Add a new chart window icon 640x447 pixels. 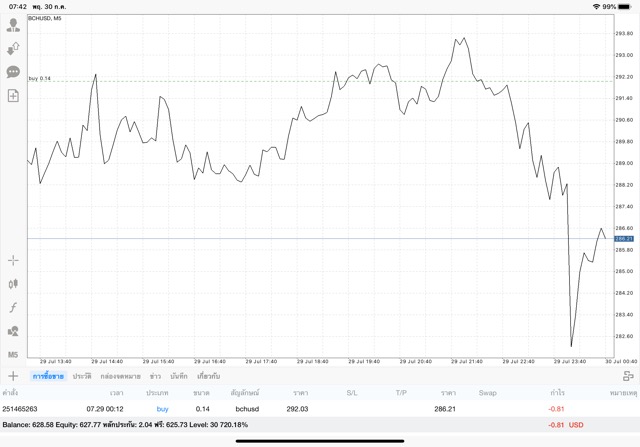[x=13, y=96]
